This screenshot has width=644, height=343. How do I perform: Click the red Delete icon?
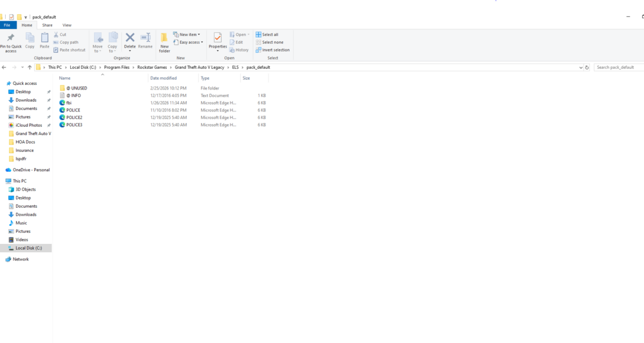pos(130,38)
